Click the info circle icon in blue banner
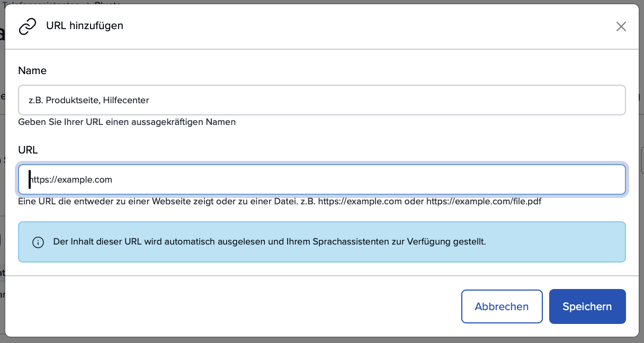 point(38,242)
